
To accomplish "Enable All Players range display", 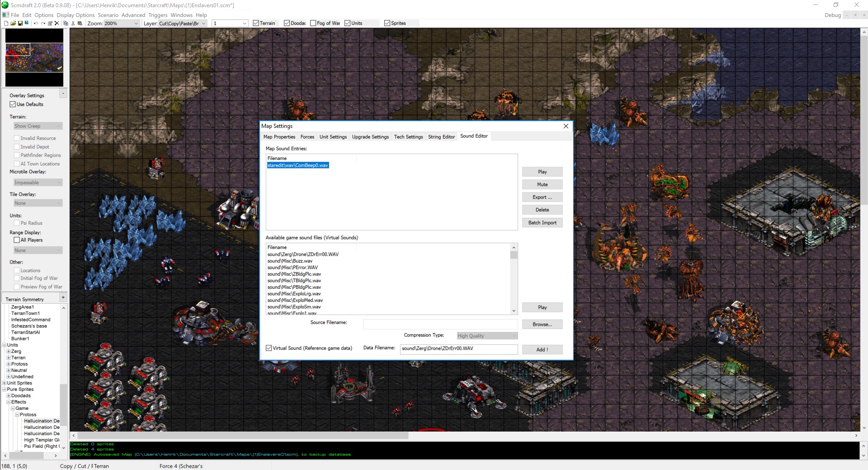I will tap(17, 240).
